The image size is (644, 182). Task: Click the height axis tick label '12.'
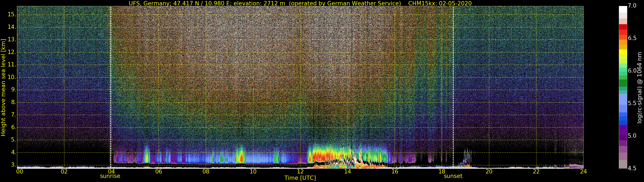tap(12, 52)
